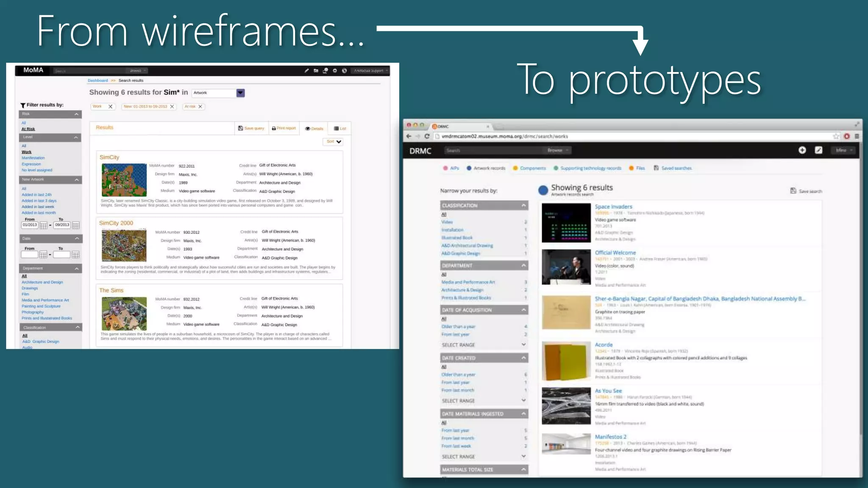The image size is (868, 488).
Task: Open the folder icon in MoMA header
Action: pos(316,71)
